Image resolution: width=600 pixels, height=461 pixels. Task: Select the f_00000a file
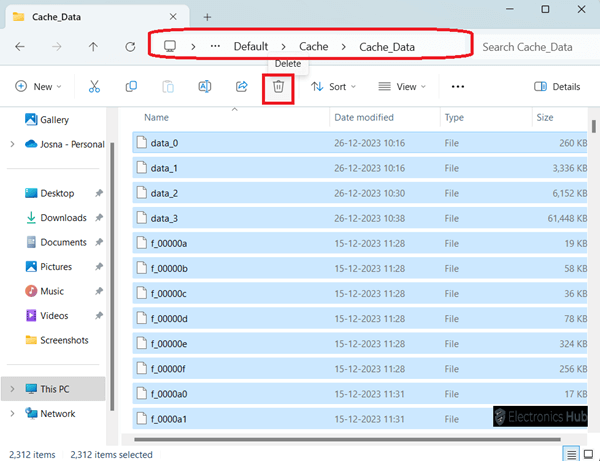360,244
